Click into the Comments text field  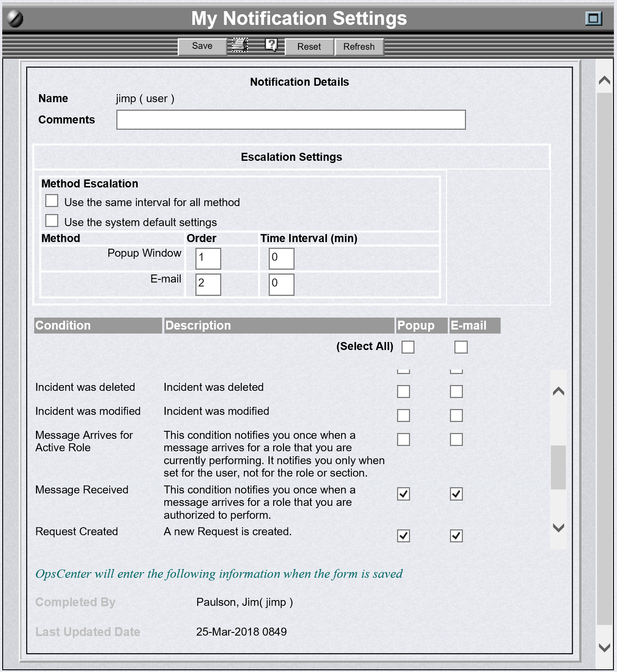[x=291, y=120]
